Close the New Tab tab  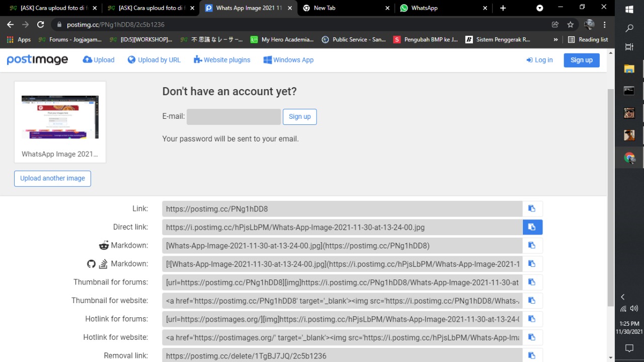(387, 8)
